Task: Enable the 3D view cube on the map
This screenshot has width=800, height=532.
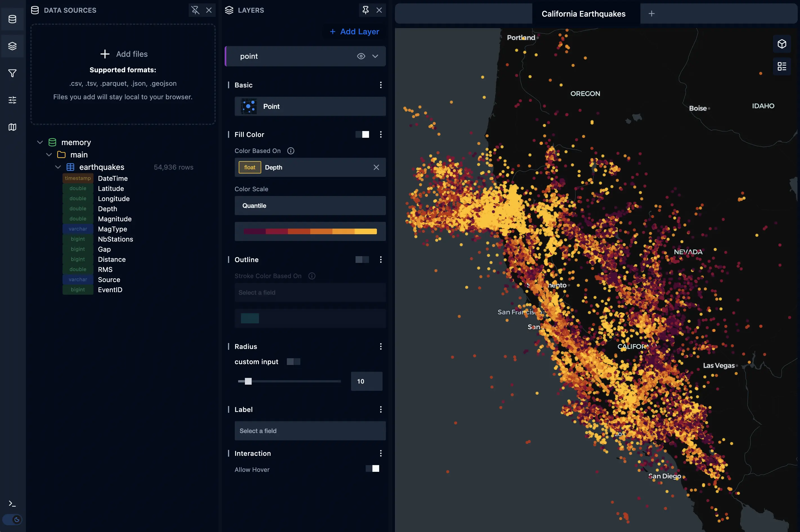Action: click(781, 44)
